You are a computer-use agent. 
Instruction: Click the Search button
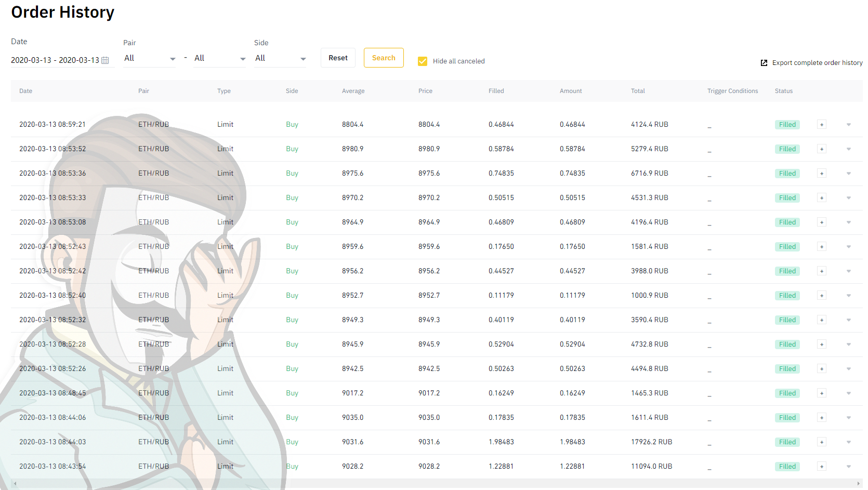coord(384,58)
